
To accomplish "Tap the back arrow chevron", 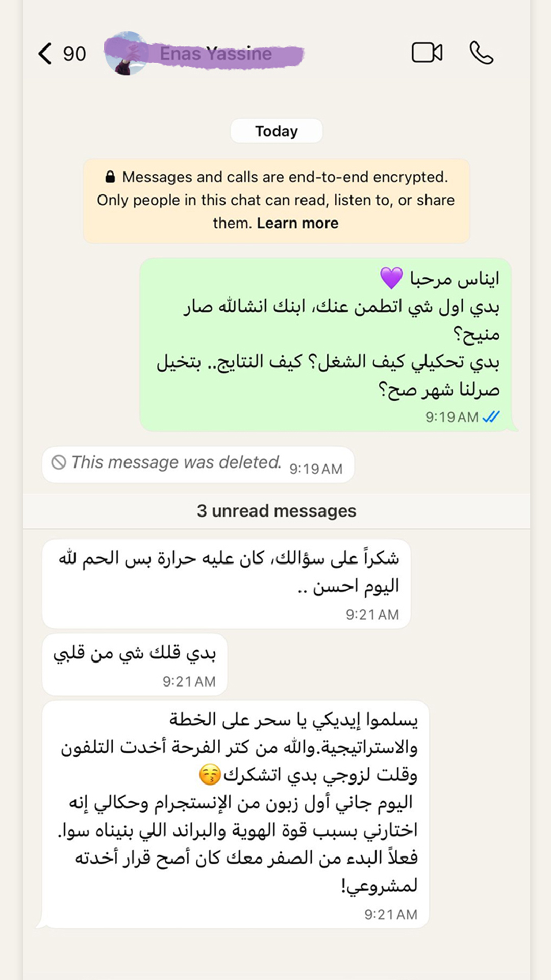I will pos(45,54).
